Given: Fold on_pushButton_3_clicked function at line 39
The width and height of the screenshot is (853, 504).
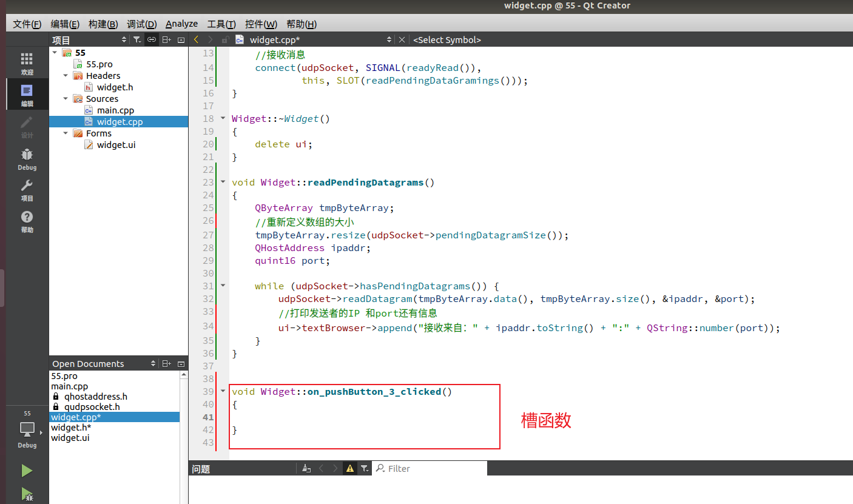Looking at the screenshot, I should [223, 391].
